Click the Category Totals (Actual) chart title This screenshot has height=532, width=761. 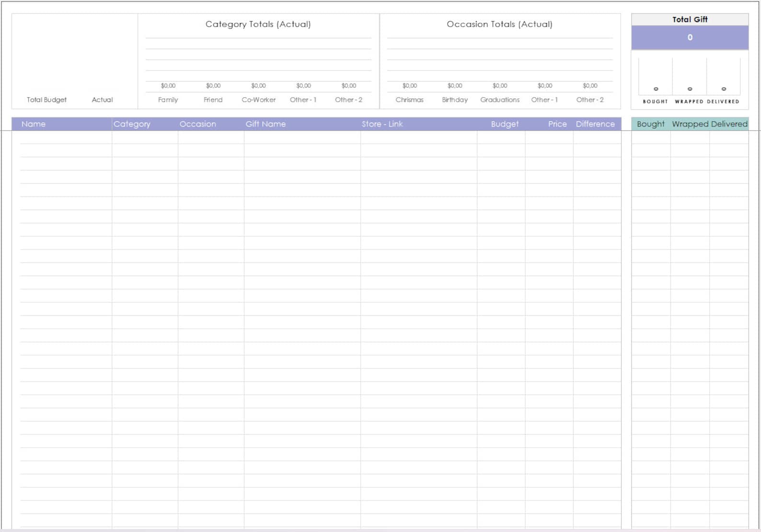pyautogui.click(x=258, y=24)
